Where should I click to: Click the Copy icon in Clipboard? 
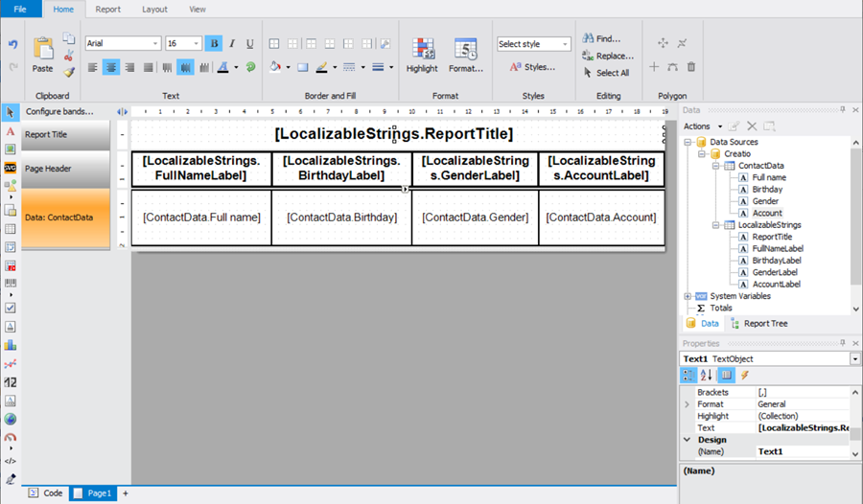pos(69,38)
